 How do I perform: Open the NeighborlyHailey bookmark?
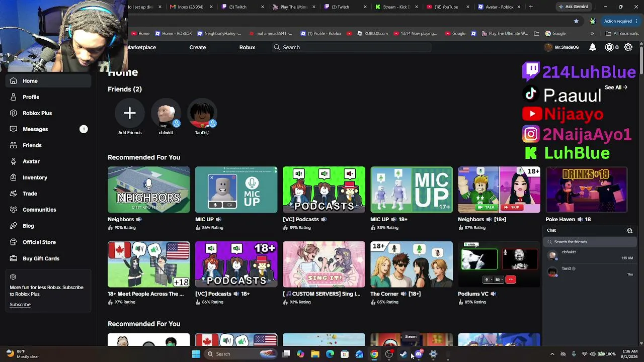click(x=219, y=34)
